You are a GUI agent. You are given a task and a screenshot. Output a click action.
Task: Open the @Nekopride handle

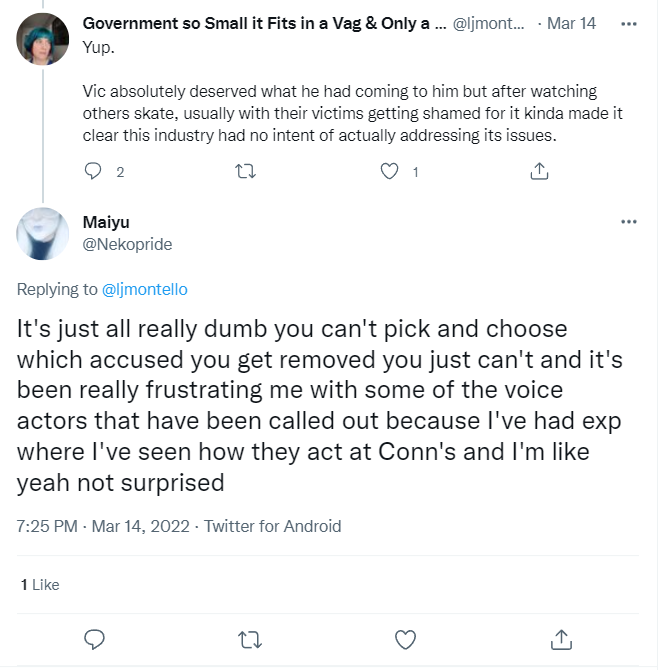click(x=127, y=244)
